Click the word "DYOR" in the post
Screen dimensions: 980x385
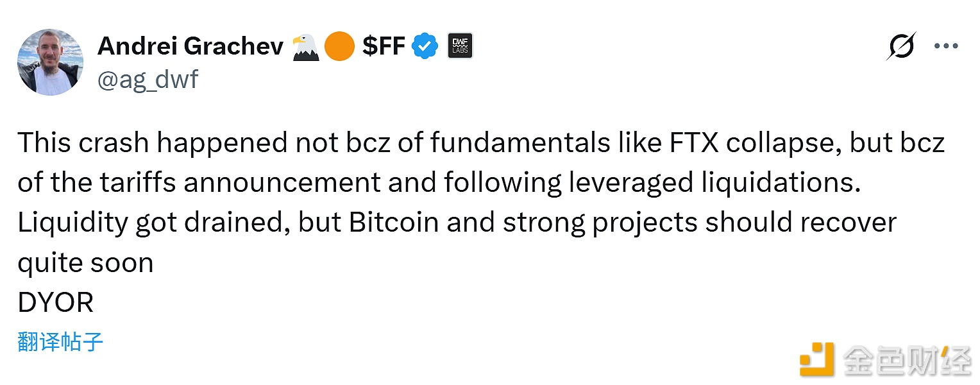(56, 303)
